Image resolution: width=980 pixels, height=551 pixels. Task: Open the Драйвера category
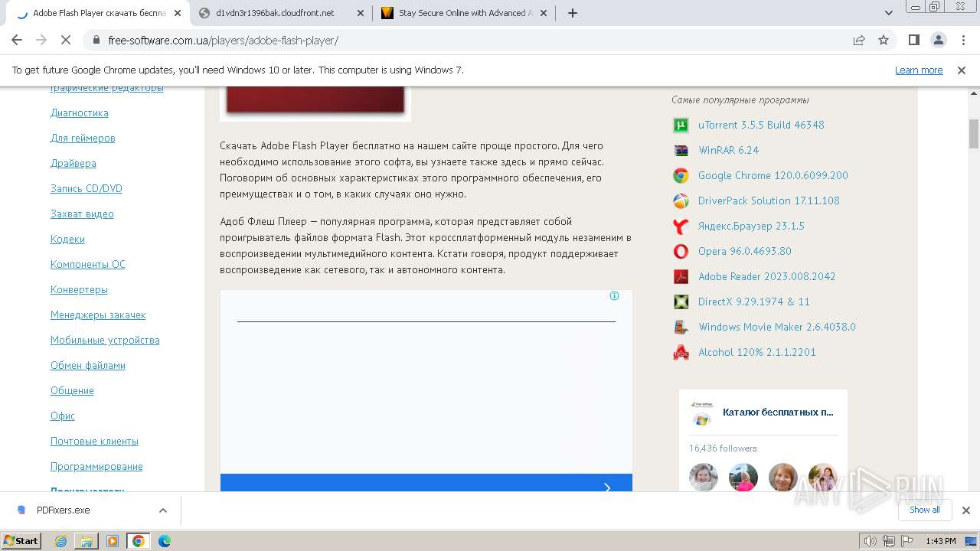point(73,164)
